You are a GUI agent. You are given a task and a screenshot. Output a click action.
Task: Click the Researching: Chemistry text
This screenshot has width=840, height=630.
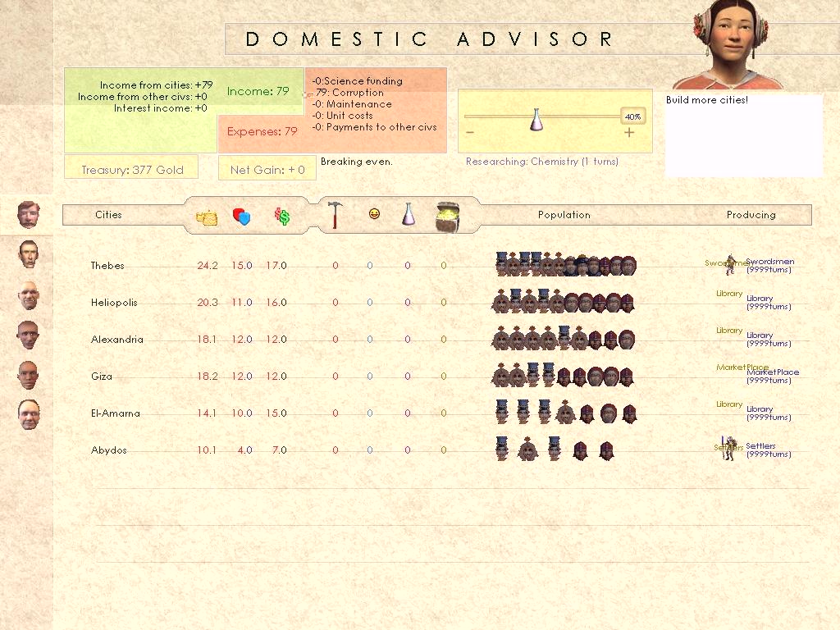541,162
